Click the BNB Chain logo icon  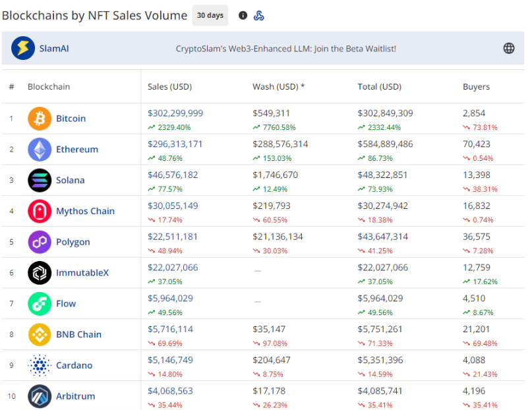(39, 334)
